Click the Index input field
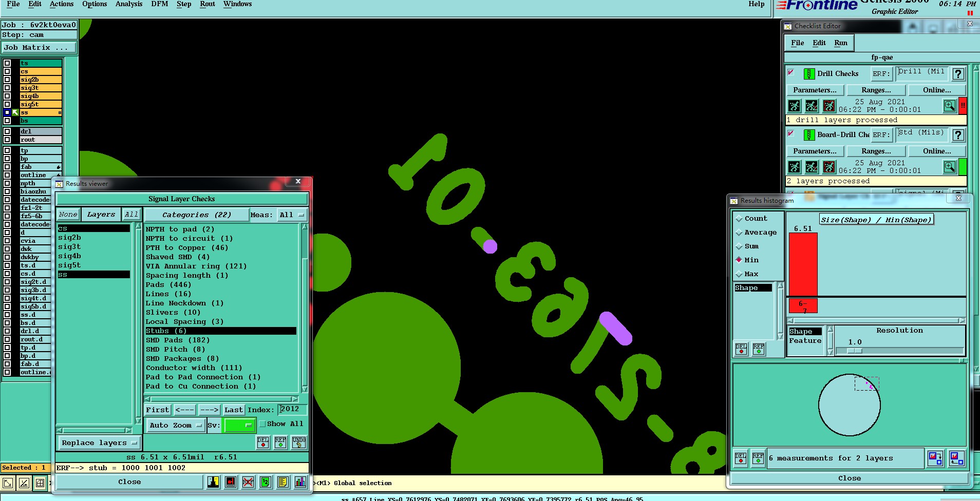Screen dimensions: 980x501 click(x=292, y=409)
